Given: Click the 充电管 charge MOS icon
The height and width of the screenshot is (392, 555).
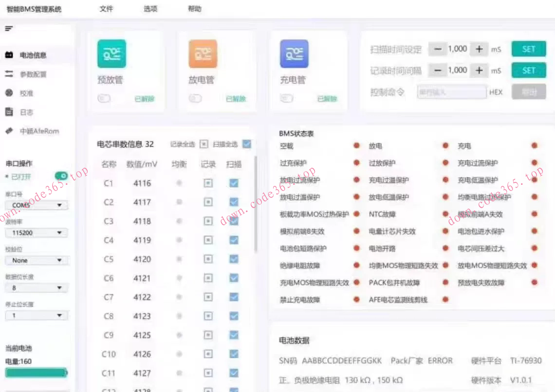Looking at the screenshot, I should [293, 53].
